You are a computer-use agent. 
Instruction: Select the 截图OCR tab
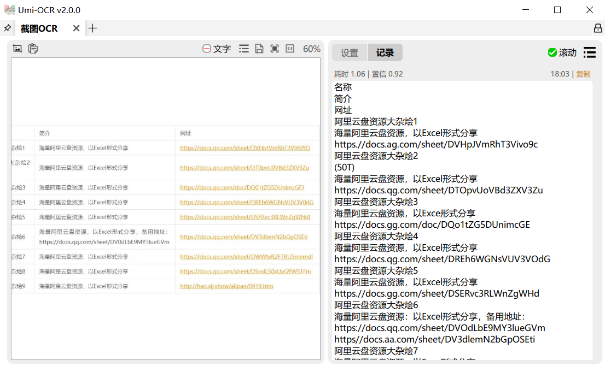click(x=39, y=29)
